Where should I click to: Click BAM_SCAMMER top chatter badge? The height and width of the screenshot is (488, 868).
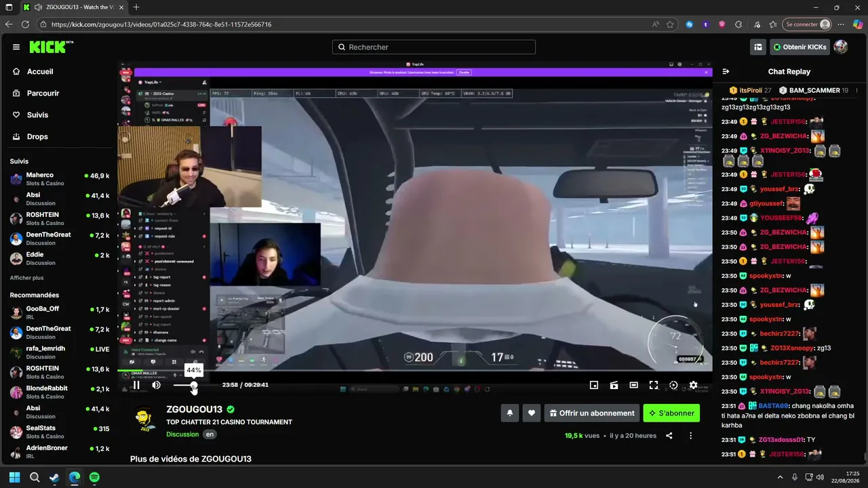coord(814,90)
